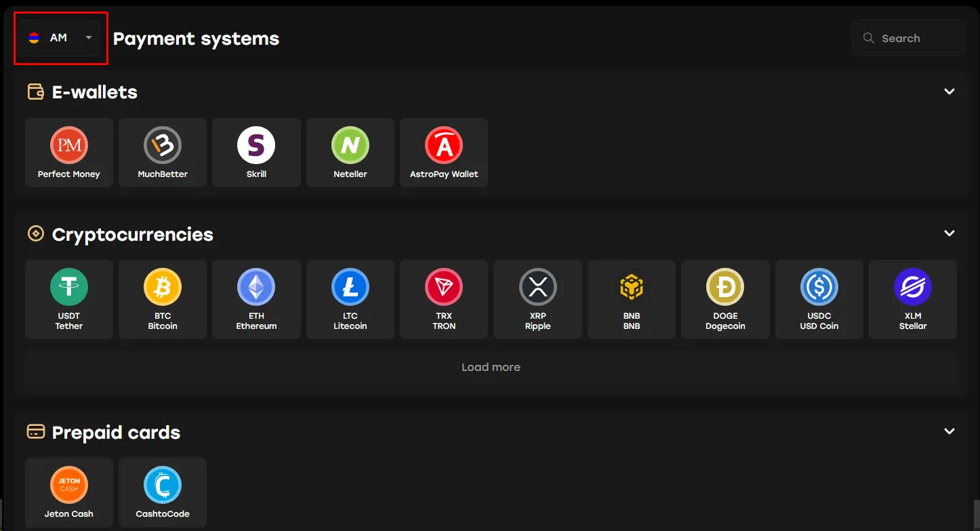Click the Cryptocurrencies section heading
The height and width of the screenshot is (531, 980).
[133, 235]
